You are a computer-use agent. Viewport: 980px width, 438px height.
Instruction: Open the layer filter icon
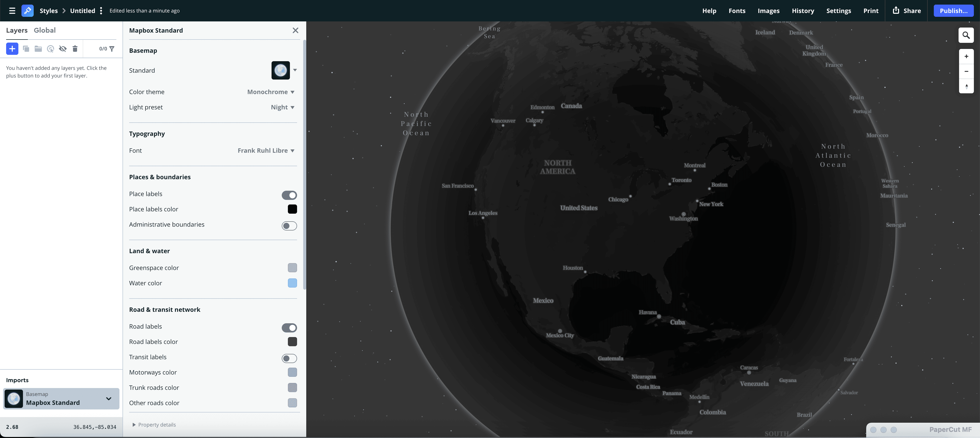pos(112,49)
